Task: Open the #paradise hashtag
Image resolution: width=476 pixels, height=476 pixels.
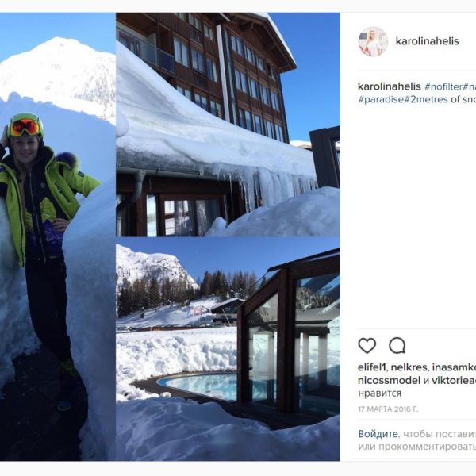Action: coord(381,99)
